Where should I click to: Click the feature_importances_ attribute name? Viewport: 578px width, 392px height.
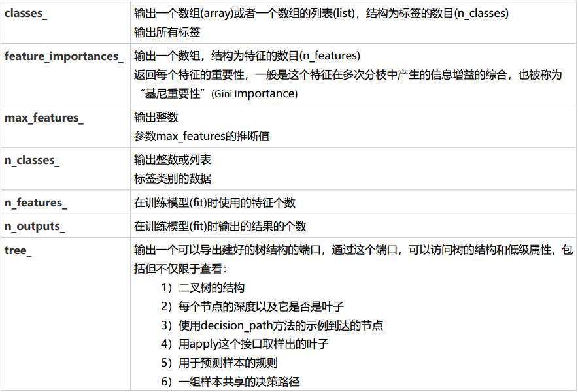63,56
